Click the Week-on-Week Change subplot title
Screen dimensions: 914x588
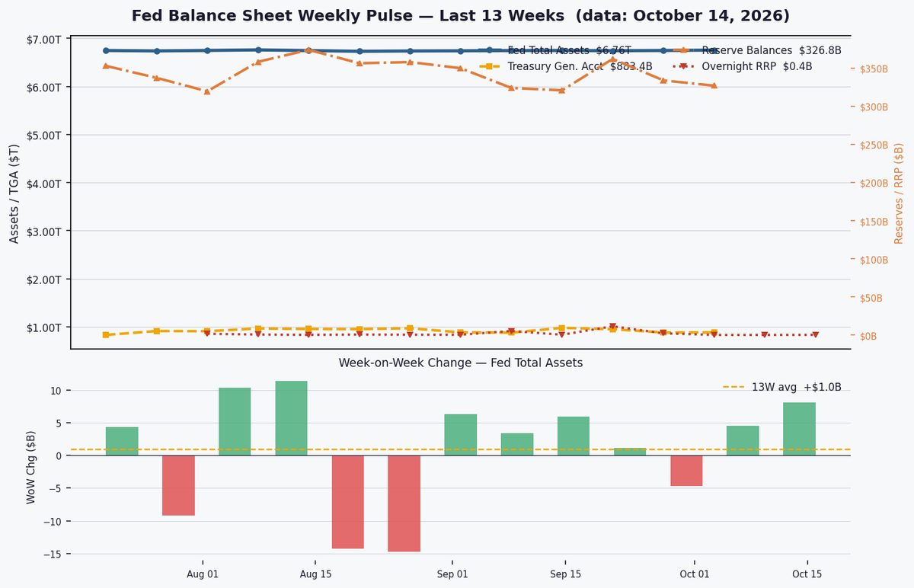461,363
